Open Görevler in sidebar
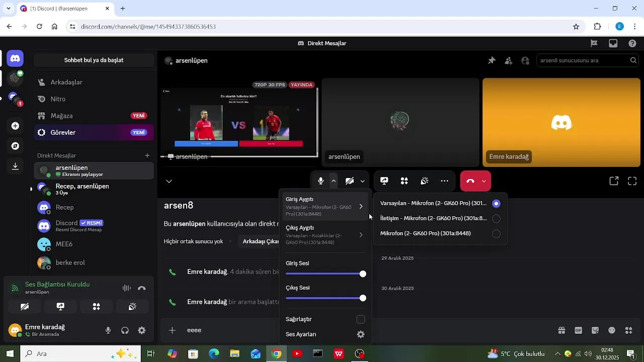644x362 pixels. [94, 132]
